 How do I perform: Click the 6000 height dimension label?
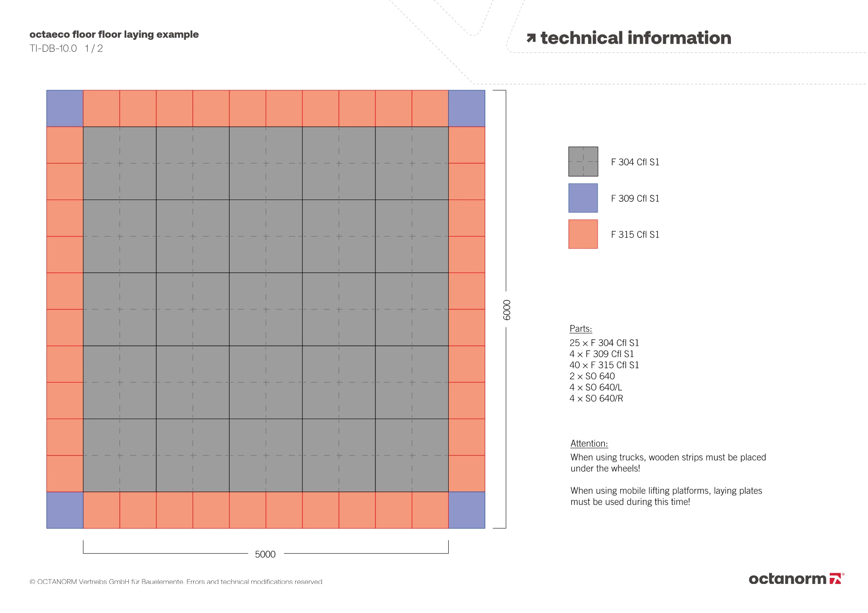click(x=507, y=310)
